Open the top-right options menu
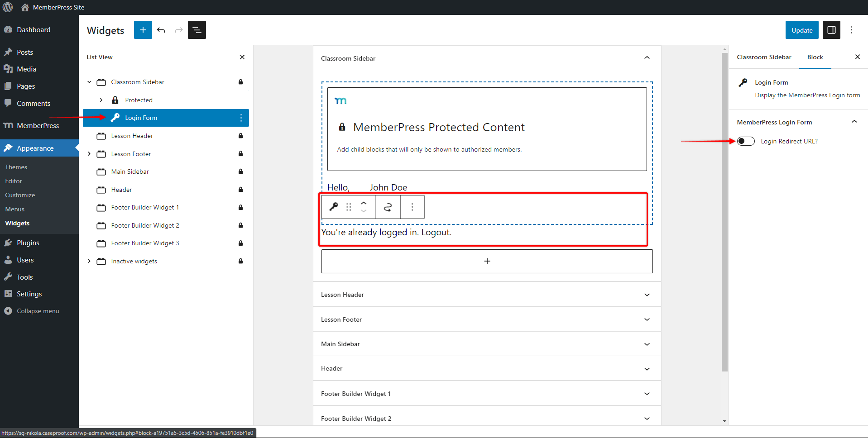Image resolution: width=868 pixels, height=438 pixels. pyautogui.click(x=851, y=30)
